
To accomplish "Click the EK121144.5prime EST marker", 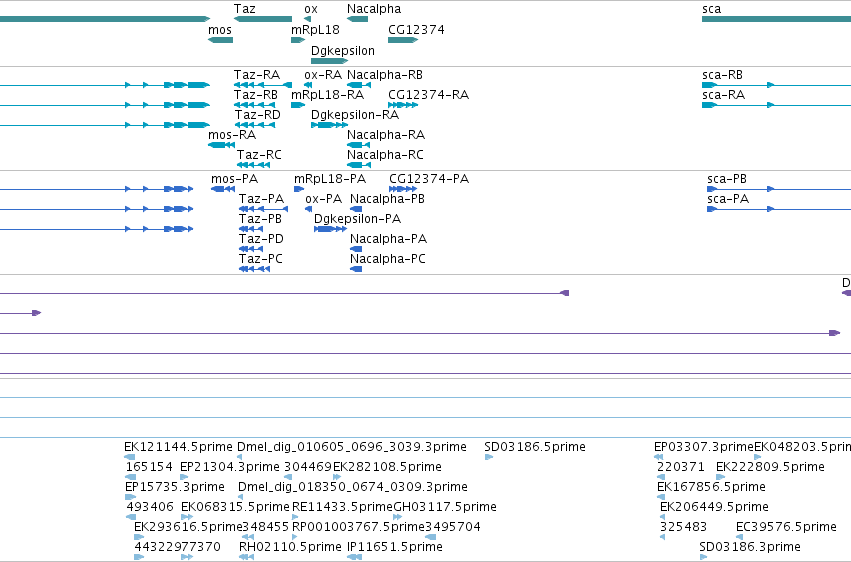I will (130, 457).
